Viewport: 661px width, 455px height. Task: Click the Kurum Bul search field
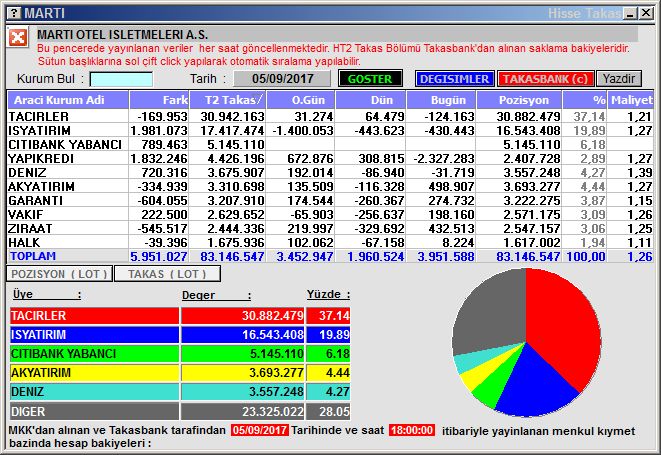click(121, 79)
